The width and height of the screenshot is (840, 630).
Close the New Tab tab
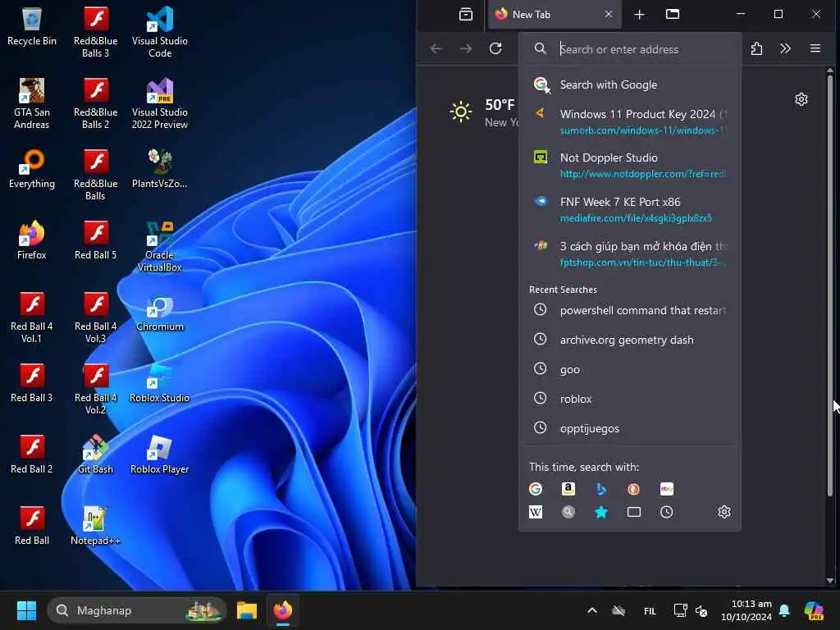[608, 15]
